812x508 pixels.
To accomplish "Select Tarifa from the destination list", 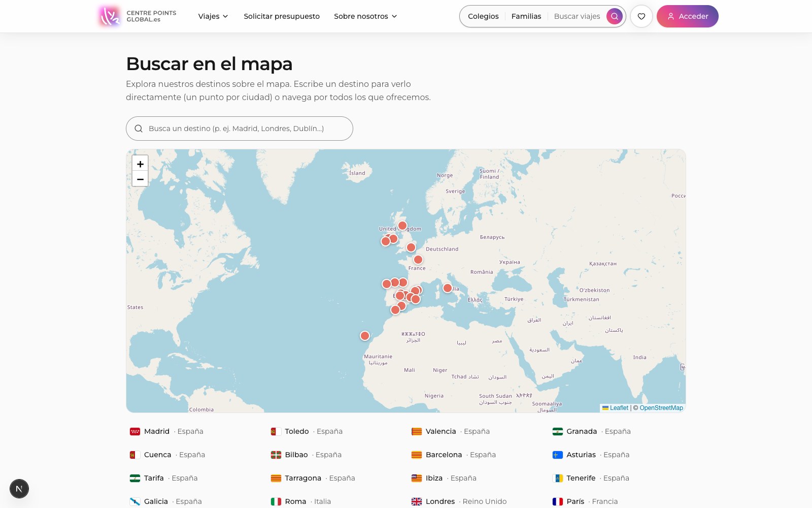I will [164, 478].
